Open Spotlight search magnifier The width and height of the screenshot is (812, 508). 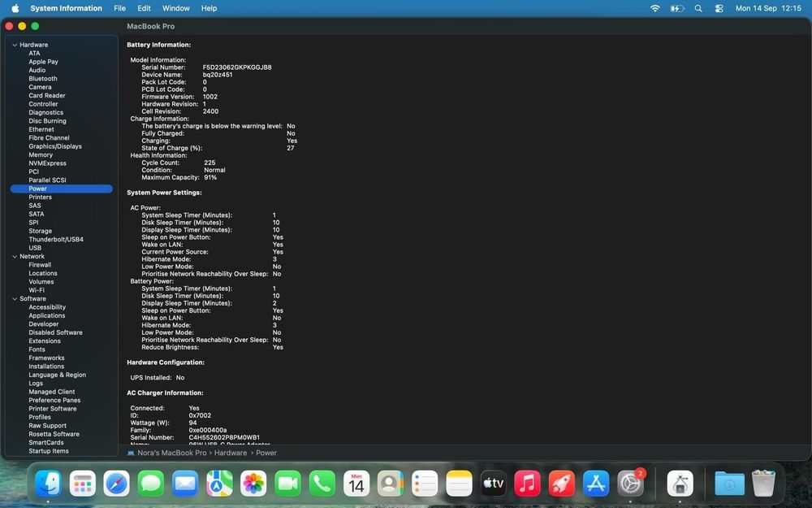(x=698, y=8)
